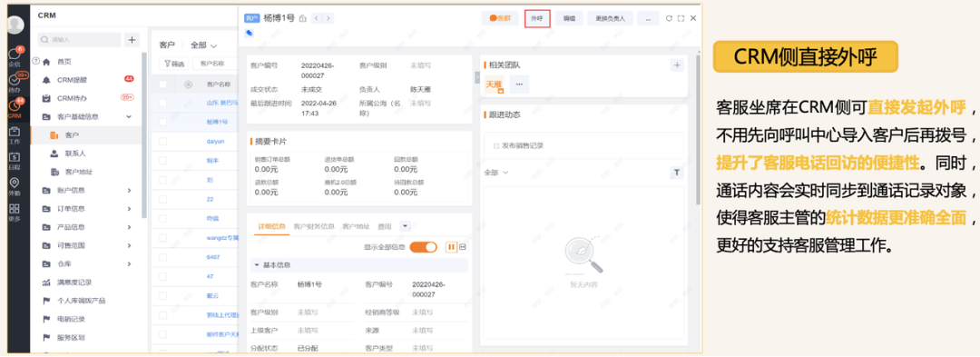Expand the 账户信息 menu group

129,190
